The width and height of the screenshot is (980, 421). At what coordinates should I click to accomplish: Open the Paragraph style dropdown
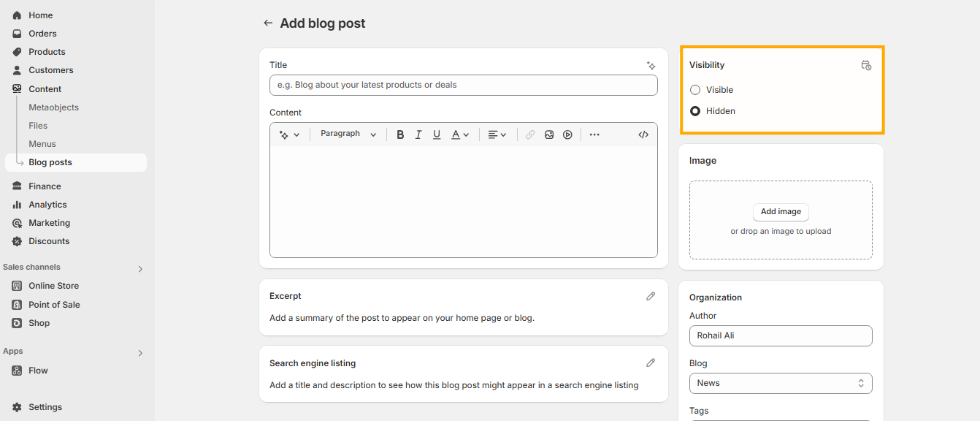click(348, 134)
